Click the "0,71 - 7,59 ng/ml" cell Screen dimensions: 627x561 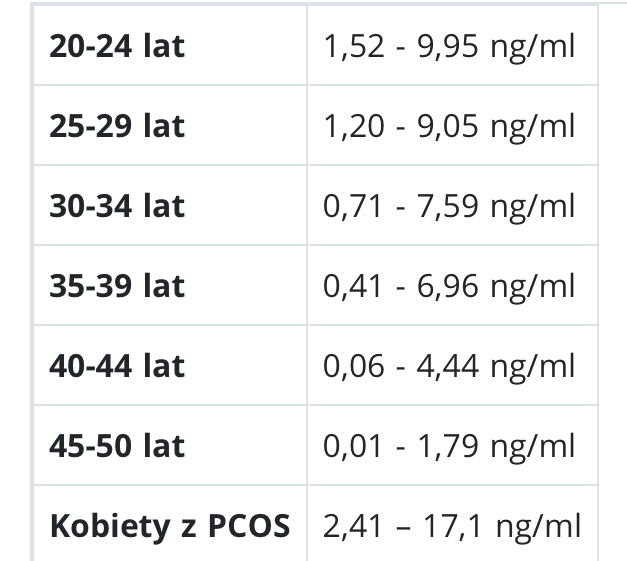click(449, 206)
